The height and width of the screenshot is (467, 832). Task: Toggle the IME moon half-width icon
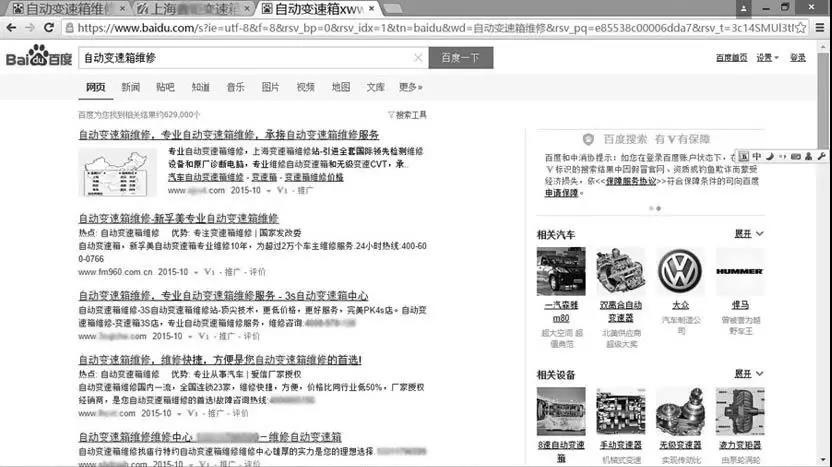coord(769,156)
